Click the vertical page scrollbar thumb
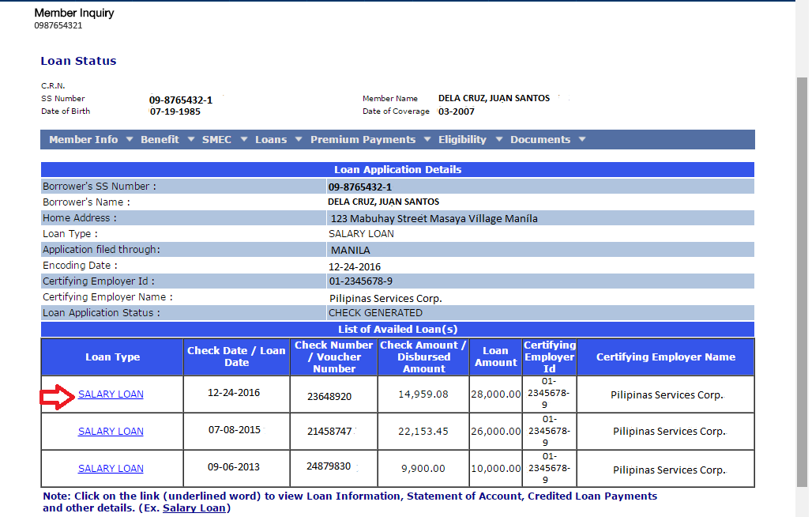This screenshot has width=812, height=517. 802,282
